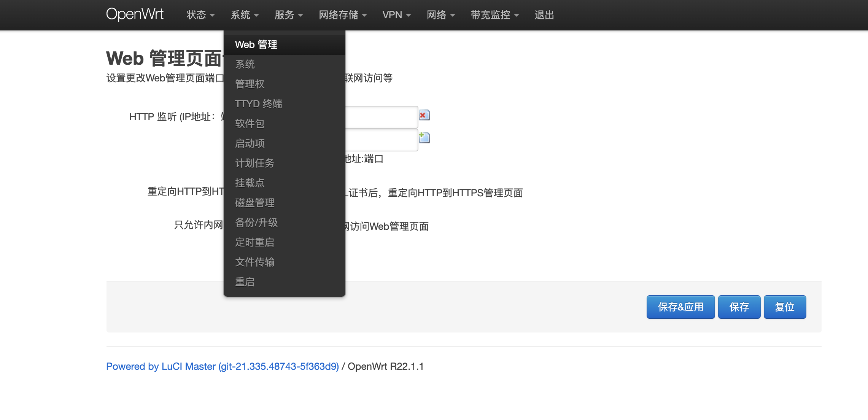Viewport: 868px width, 420px height.
Task: Choose 挂载点 menu entry
Action: (x=285, y=183)
